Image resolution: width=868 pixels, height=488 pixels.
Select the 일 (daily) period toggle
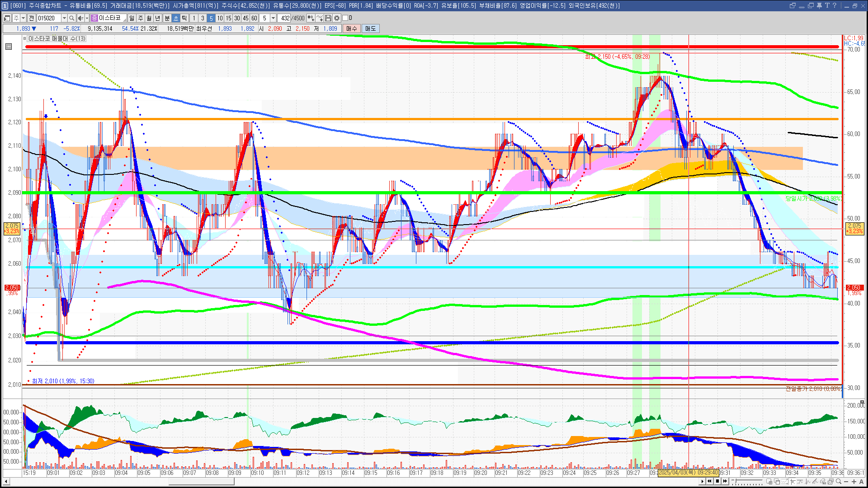(132, 18)
